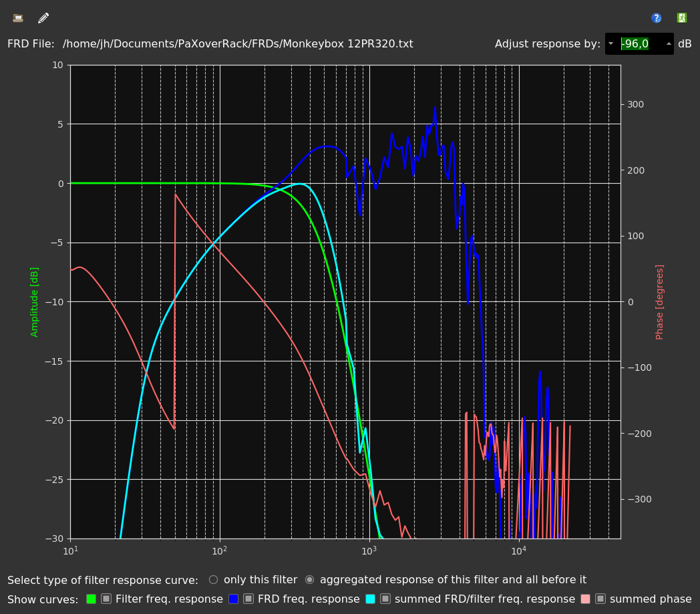Click 'summed FRD/filter freq. response' label text
The image size is (700, 614).
(x=485, y=599)
